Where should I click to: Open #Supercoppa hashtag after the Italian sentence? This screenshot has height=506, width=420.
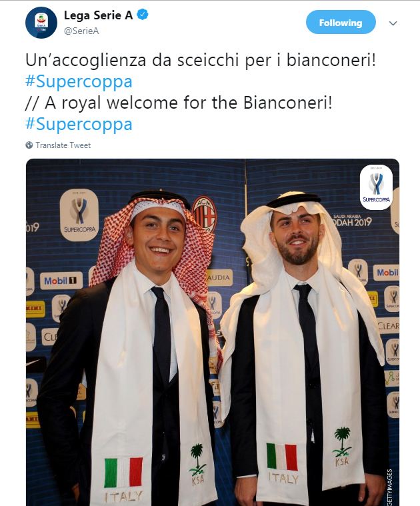coord(79,81)
